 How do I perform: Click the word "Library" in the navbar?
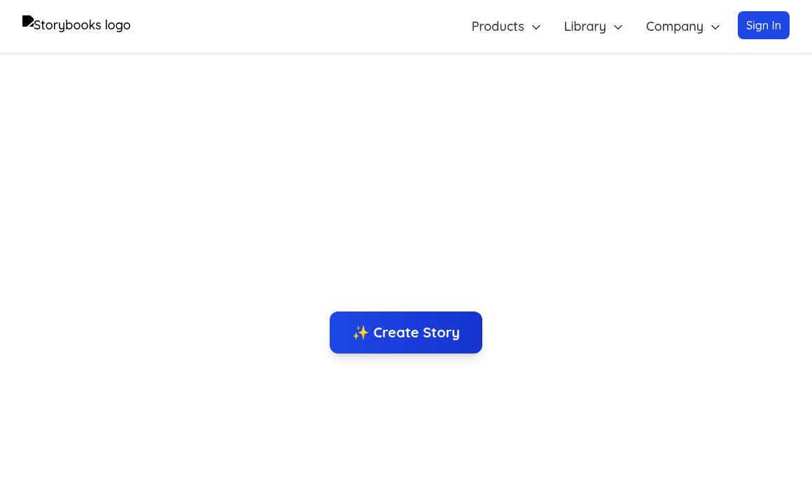(x=585, y=27)
